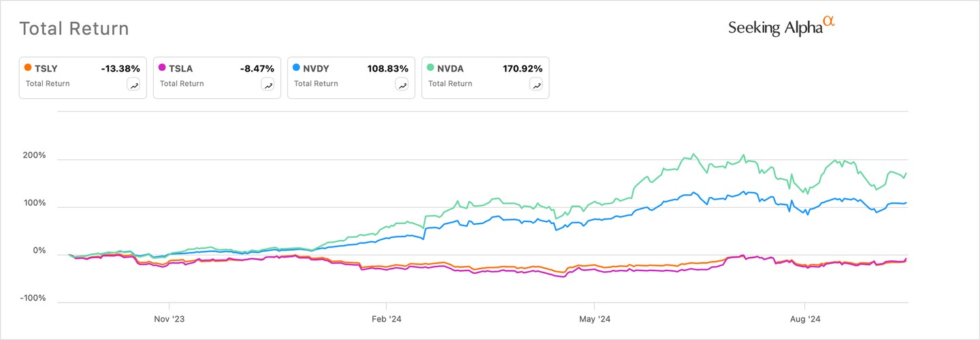Image resolution: width=980 pixels, height=340 pixels.
Task: Click the blue NVDY color dot
Action: pos(295,68)
